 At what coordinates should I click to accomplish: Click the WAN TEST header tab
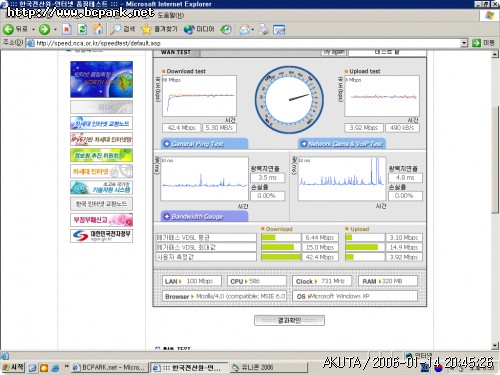[x=176, y=52]
